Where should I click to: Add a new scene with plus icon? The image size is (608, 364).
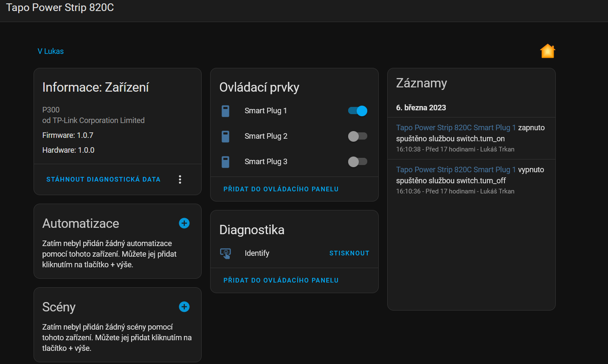(184, 307)
